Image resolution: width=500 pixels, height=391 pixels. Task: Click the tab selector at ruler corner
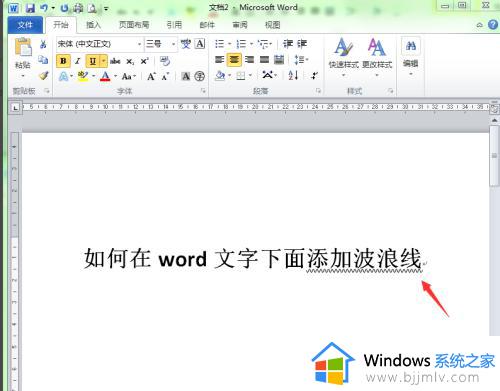[15, 108]
